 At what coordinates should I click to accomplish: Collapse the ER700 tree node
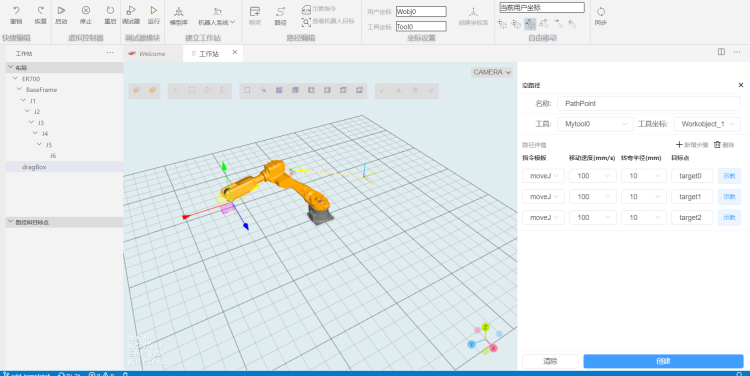pos(15,78)
